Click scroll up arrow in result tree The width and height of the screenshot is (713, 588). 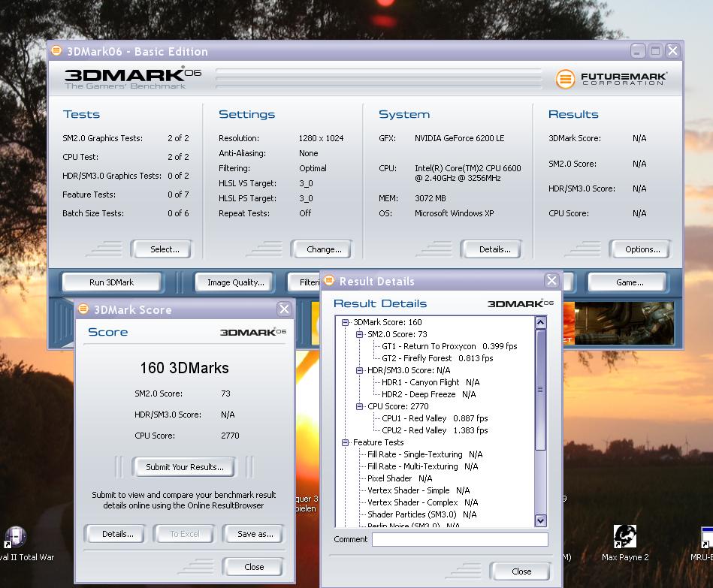(x=540, y=323)
